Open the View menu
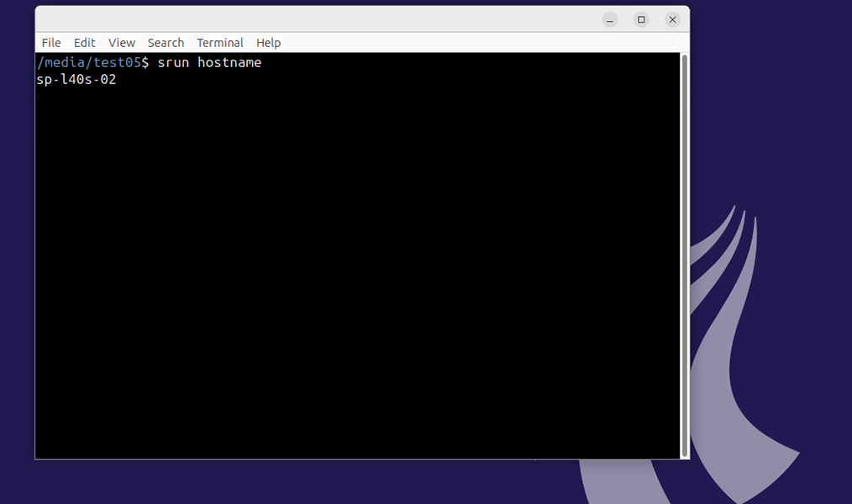 (x=122, y=43)
